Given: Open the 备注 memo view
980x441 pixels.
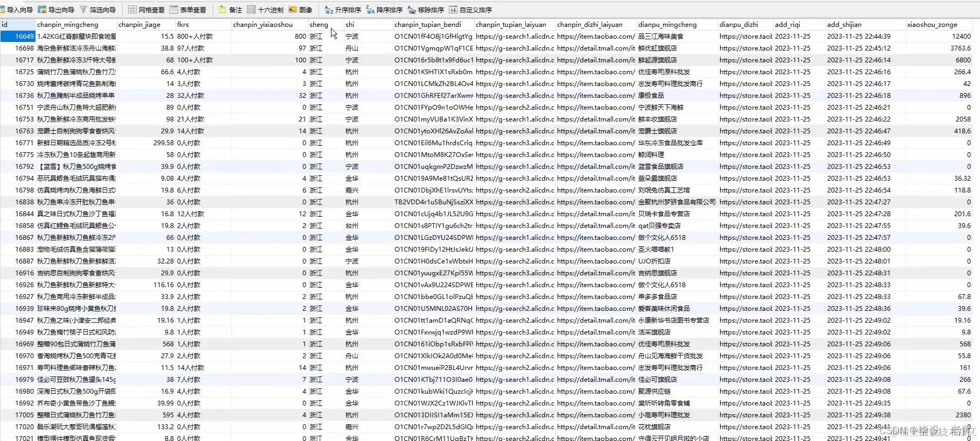Looking at the screenshot, I should 230,10.
